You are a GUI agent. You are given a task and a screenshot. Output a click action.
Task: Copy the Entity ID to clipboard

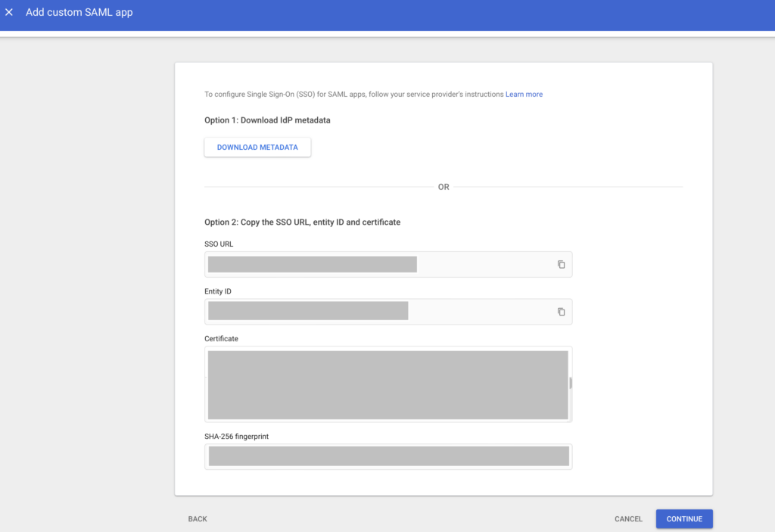(x=561, y=311)
